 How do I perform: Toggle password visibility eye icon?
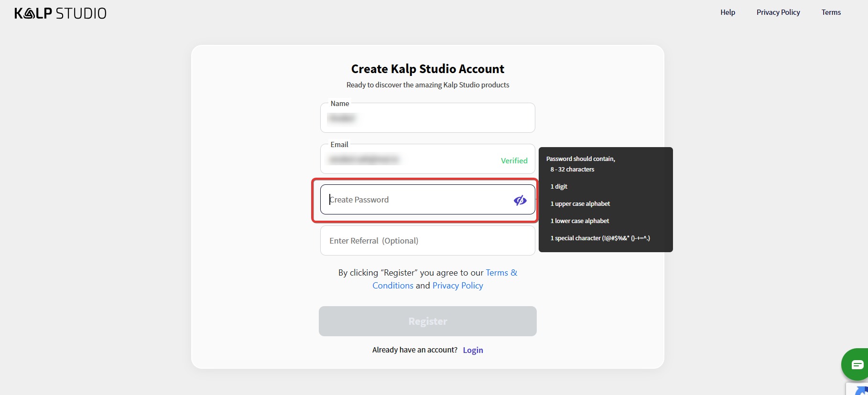pyautogui.click(x=520, y=200)
